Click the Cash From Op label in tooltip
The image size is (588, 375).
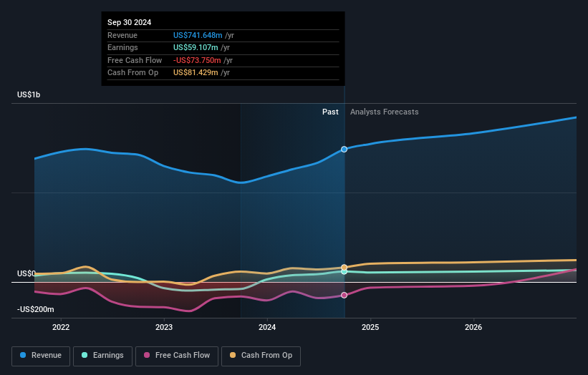click(x=132, y=73)
